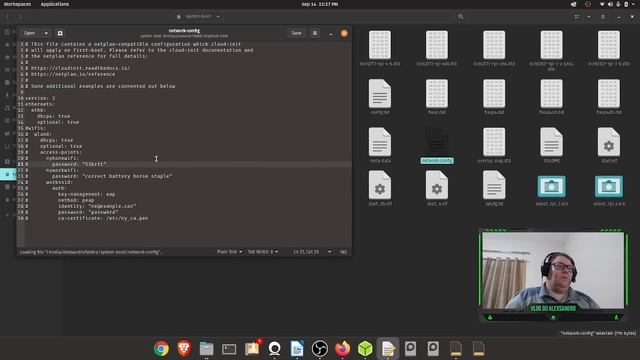The image size is (640, 360).
Task: Select the uboot_rpi_4.bin file
Action: (x=609, y=191)
